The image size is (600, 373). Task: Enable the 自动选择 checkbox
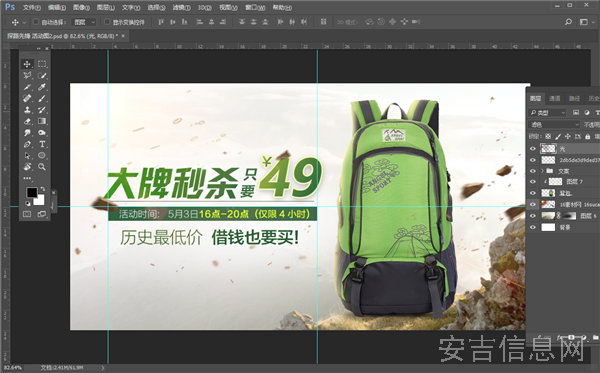pyautogui.click(x=36, y=22)
